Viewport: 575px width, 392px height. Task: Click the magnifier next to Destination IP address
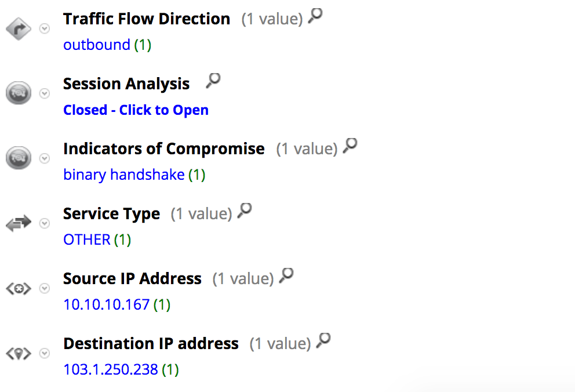click(323, 341)
